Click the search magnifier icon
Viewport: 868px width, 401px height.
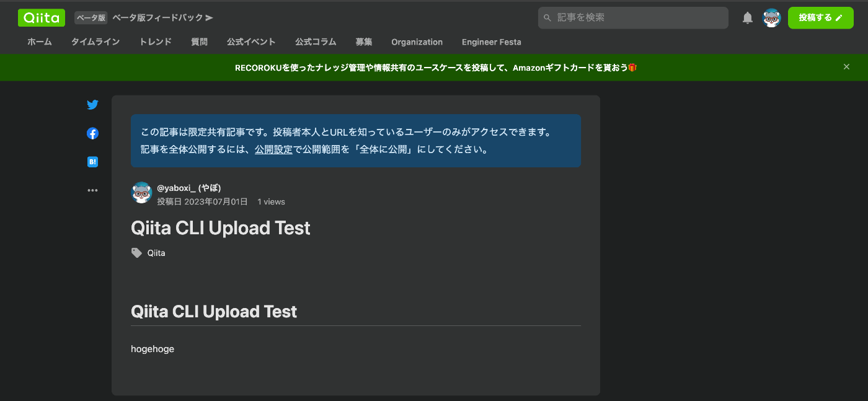[x=547, y=18]
